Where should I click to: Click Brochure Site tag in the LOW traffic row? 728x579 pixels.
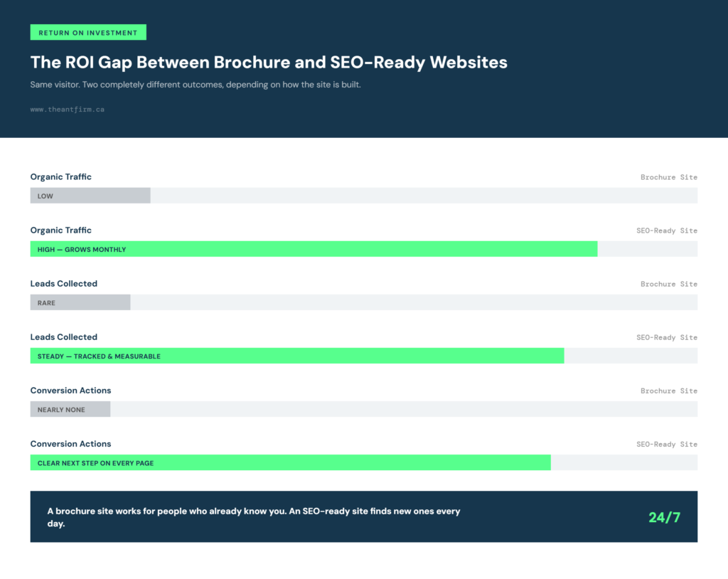(x=669, y=178)
